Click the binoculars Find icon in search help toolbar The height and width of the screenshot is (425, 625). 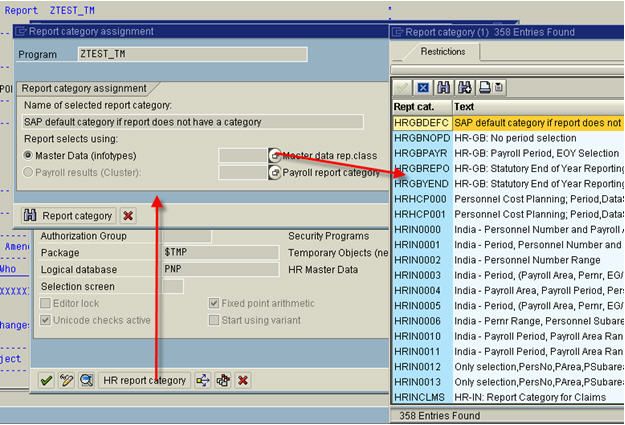pos(444,87)
